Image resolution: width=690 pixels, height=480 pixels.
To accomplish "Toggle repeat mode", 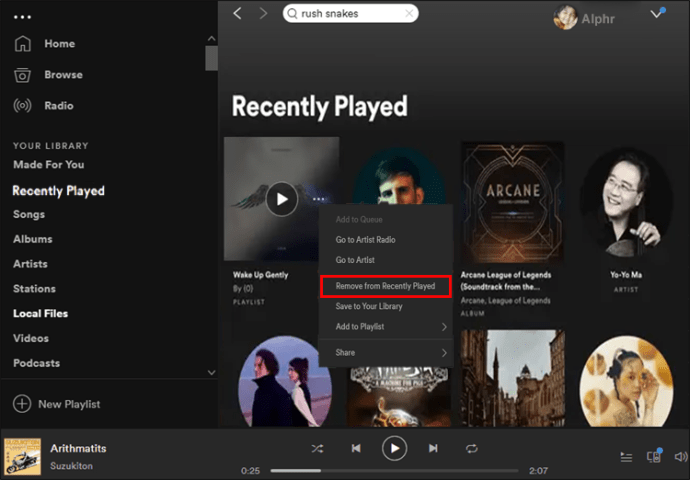I will 472,449.
